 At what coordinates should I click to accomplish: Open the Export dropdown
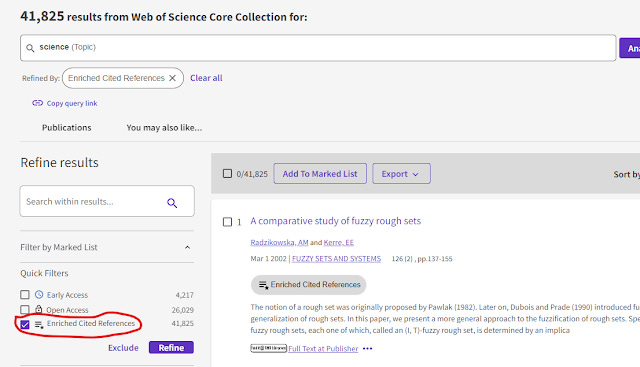(x=401, y=173)
